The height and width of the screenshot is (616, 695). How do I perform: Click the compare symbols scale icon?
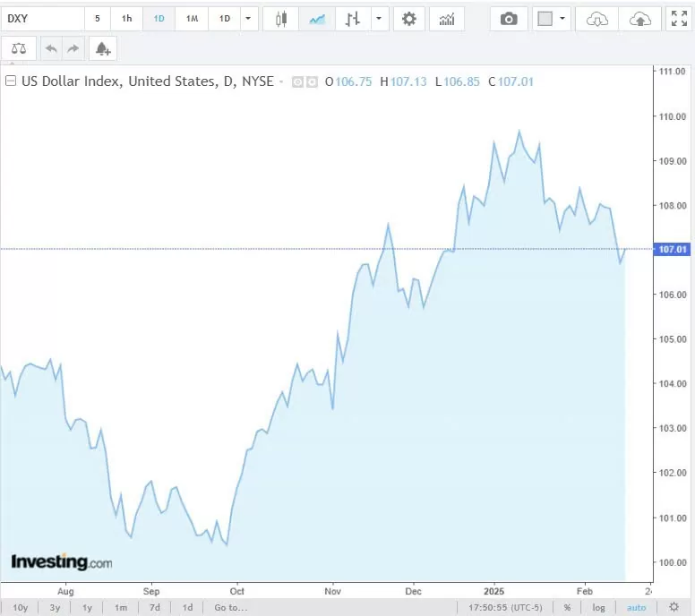coord(20,49)
